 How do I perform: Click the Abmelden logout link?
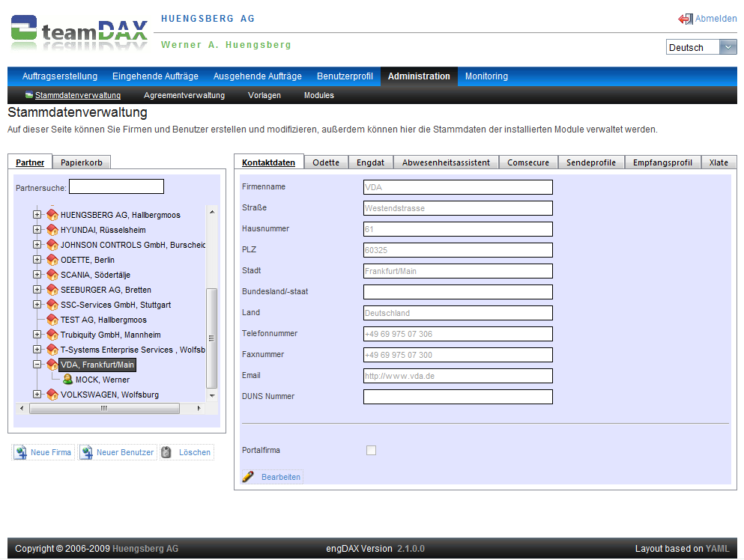click(x=716, y=19)
